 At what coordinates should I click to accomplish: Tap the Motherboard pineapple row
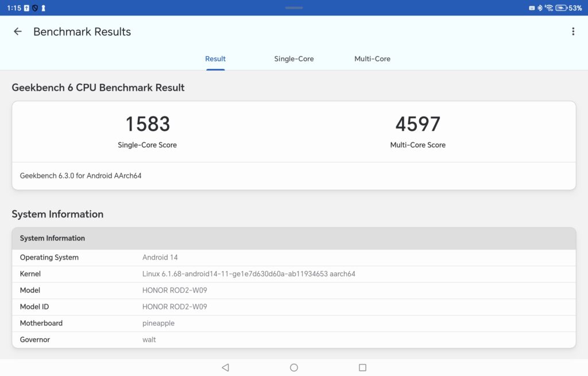click(x=293, y=323)
